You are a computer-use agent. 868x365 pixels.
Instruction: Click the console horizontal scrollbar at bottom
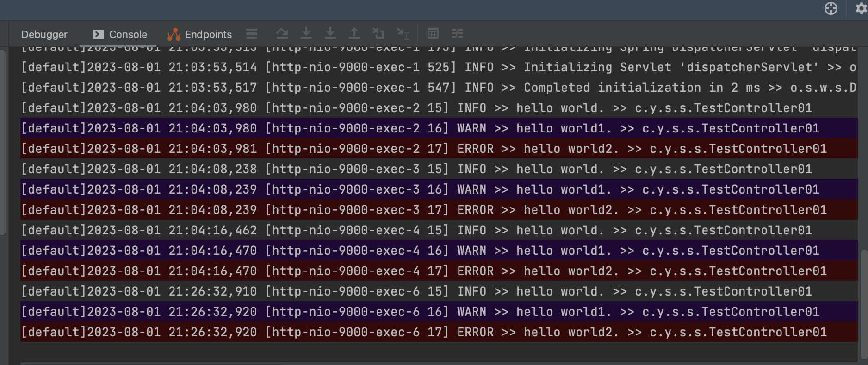point(439,363)
